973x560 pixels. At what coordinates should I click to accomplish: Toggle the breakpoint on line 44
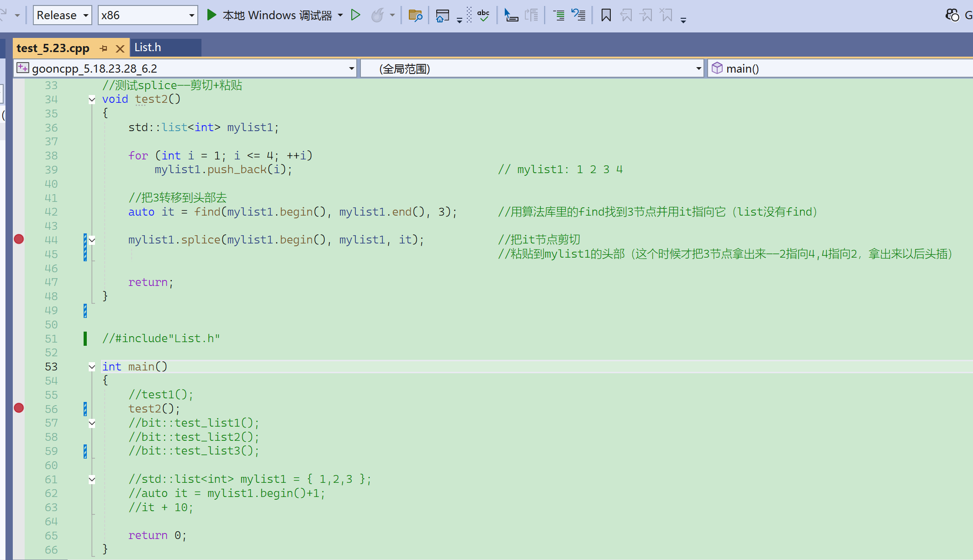point(19,239)
